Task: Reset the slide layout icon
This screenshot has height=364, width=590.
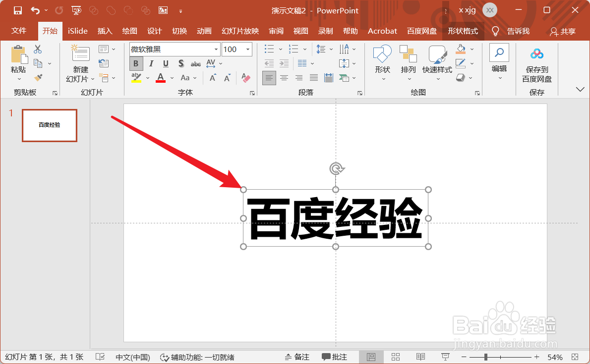Action: (x=104, y=63)
